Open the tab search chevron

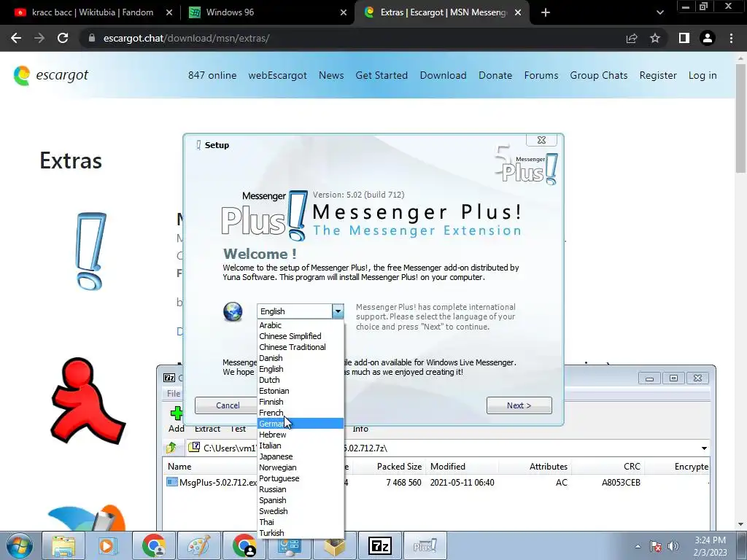[x=659, y=12]
